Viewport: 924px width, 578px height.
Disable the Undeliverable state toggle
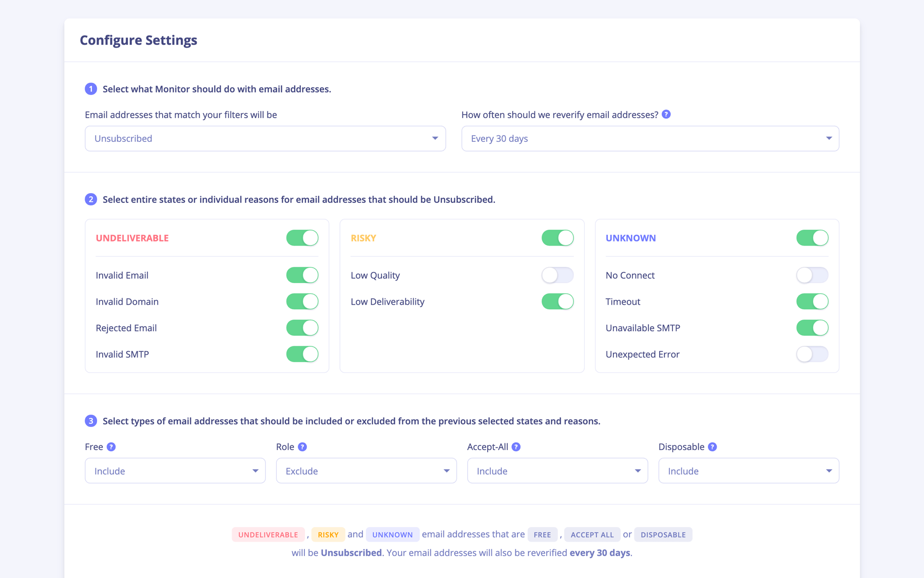tap(302, 238)
